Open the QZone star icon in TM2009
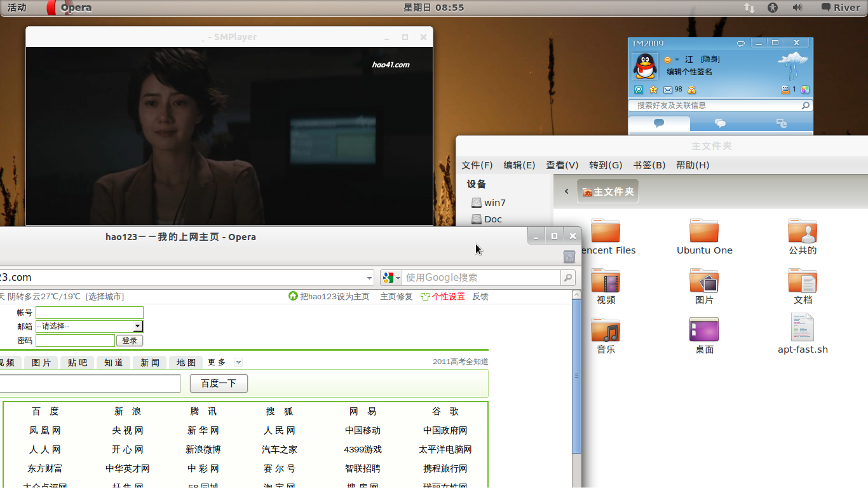 click(653, 90)
